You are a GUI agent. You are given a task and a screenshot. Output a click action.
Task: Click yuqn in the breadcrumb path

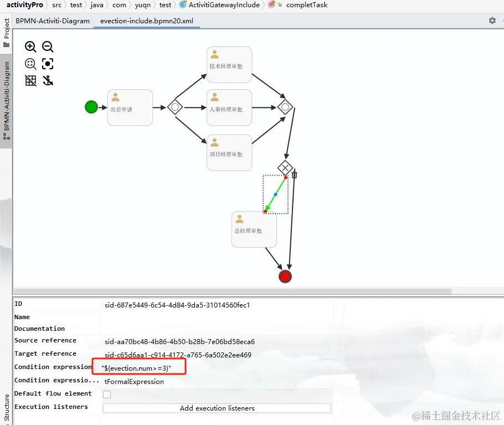tap(143, 5)
